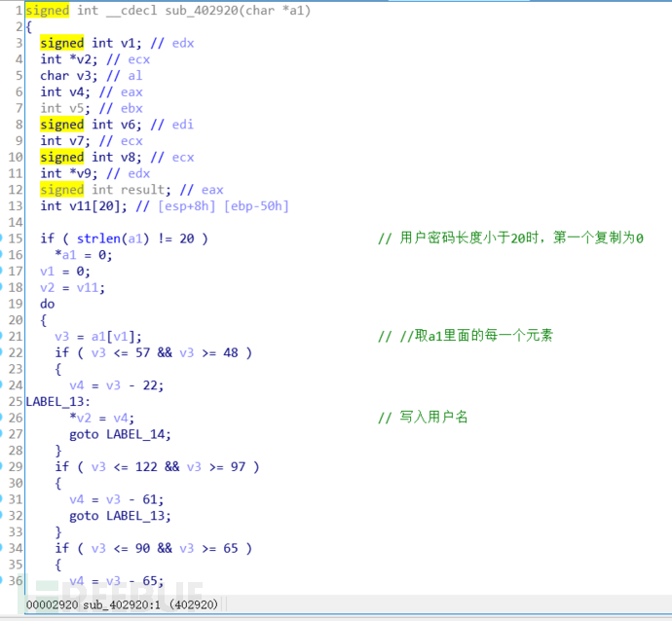Click 'goto LABEL_14;' on line 27

(x=120, y=434)
